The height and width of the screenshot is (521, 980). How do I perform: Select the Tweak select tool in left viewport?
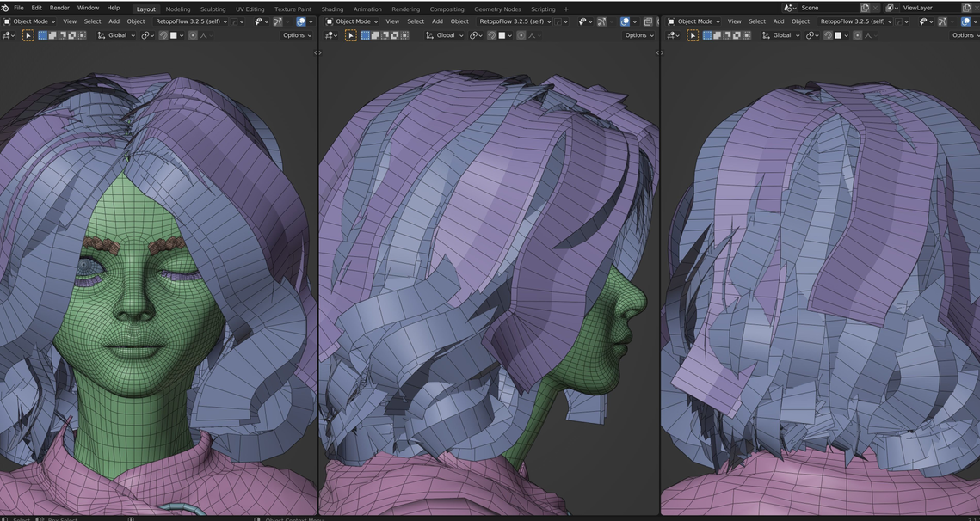click(28, 35)
